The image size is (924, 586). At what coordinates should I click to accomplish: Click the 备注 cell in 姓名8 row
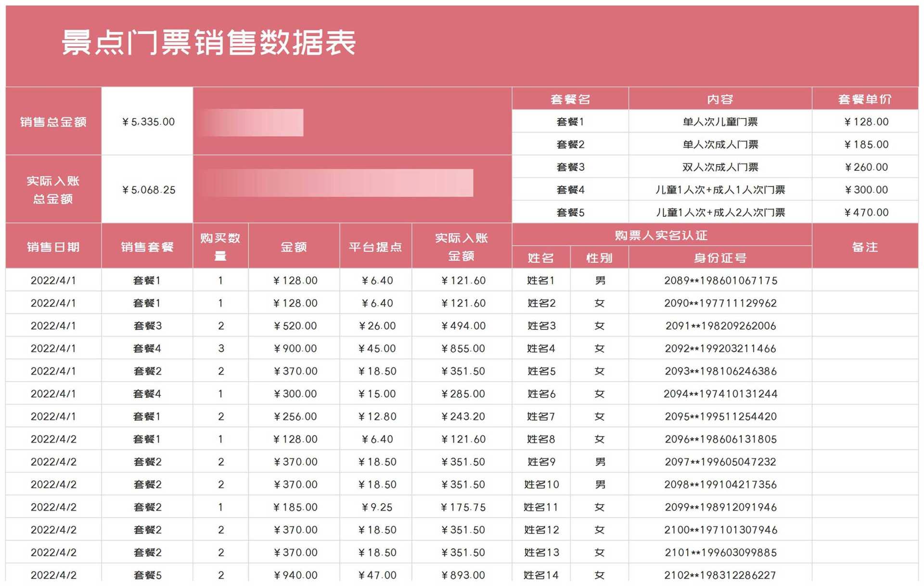coord(865,438)
